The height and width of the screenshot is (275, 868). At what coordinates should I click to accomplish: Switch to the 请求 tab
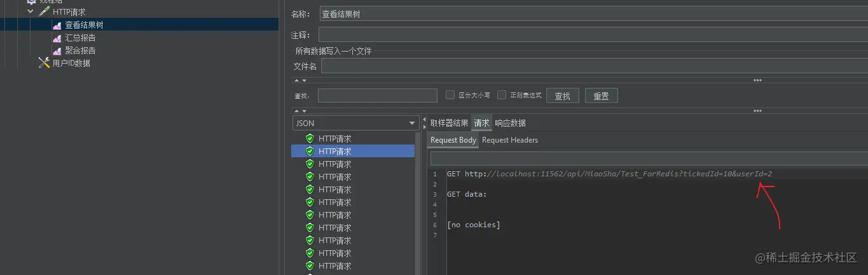click(481, 123)
